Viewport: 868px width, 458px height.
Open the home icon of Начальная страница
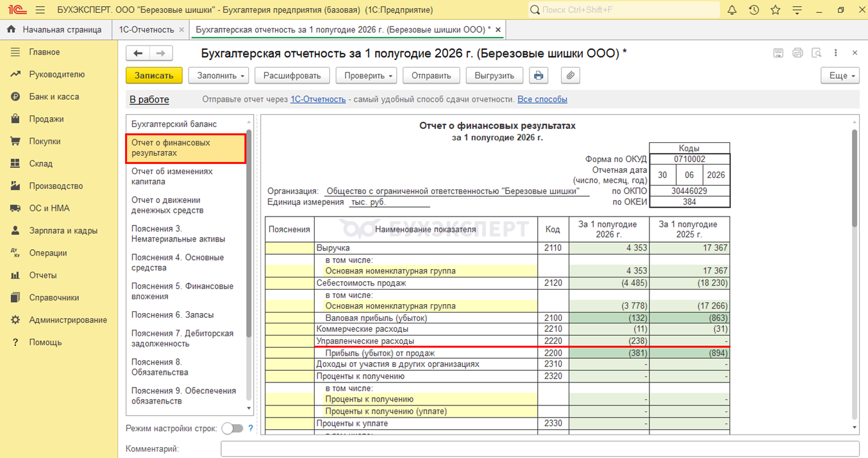coord(11,29)
